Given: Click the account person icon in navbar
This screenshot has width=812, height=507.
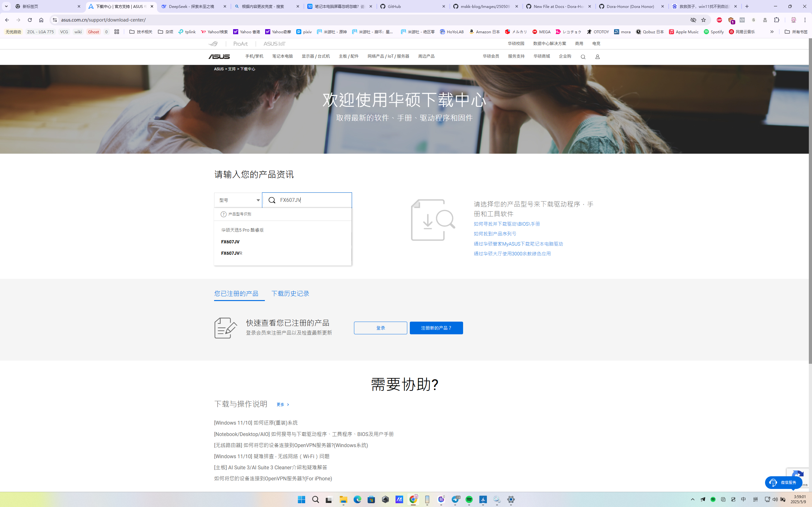Looking at the screenshot, I should (x=597, y=57).
